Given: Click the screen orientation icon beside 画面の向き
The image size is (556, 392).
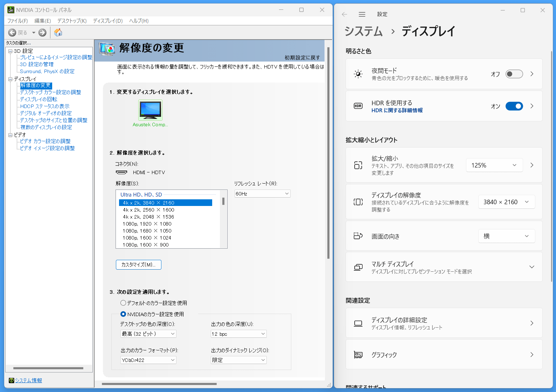Looking at the screenshot, I should pyautogui.click(x=358, y=236).
